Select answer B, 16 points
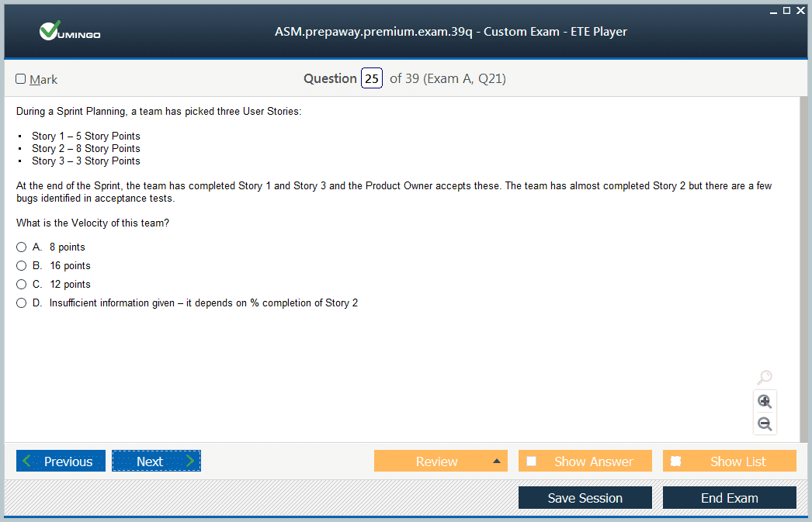Screen dimensions: 812x522 click(21, 266)
